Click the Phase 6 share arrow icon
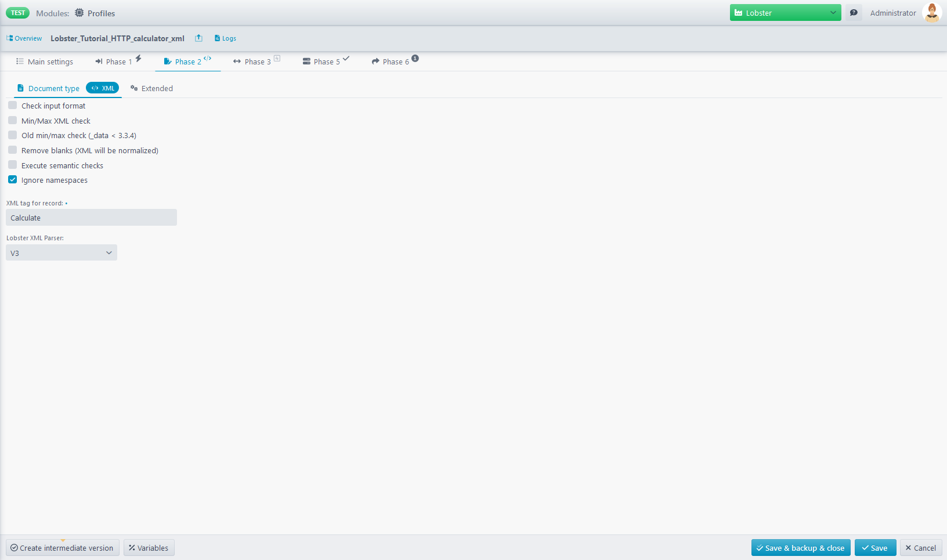The width and height of the screenshot is (947, 560). [x=375, y=62]
